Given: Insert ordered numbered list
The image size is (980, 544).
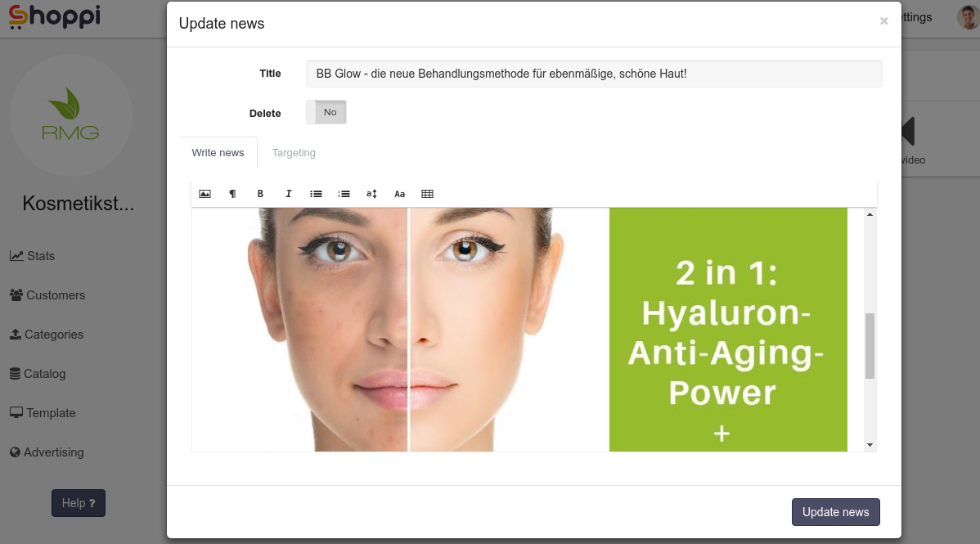Looking at the screenshot, I should 344,194.
